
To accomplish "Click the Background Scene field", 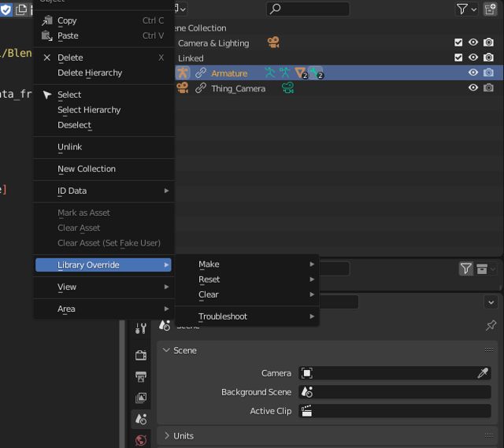I will pos(395,392).
